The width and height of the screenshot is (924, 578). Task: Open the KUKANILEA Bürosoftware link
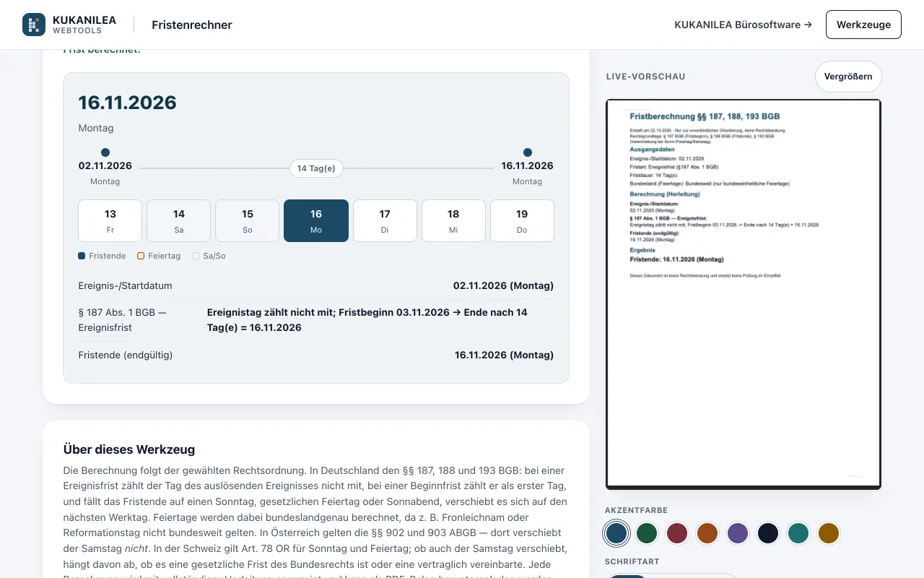click(x=743, y=25)
